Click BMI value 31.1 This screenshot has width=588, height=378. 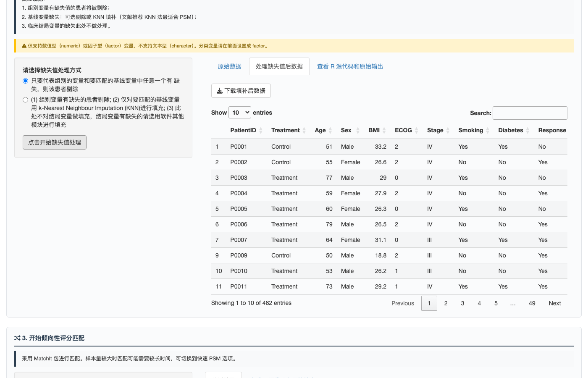coord(381,240)
